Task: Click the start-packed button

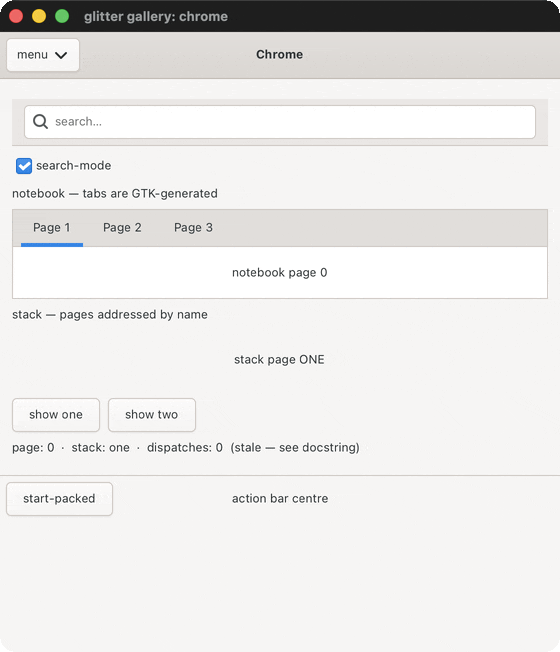Action: pos(59,499)
